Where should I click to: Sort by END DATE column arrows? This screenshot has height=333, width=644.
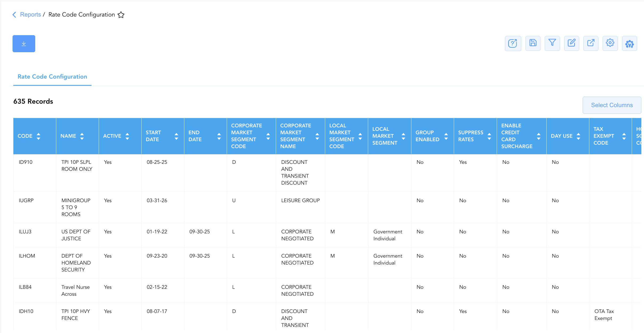[x=219, y=136]
